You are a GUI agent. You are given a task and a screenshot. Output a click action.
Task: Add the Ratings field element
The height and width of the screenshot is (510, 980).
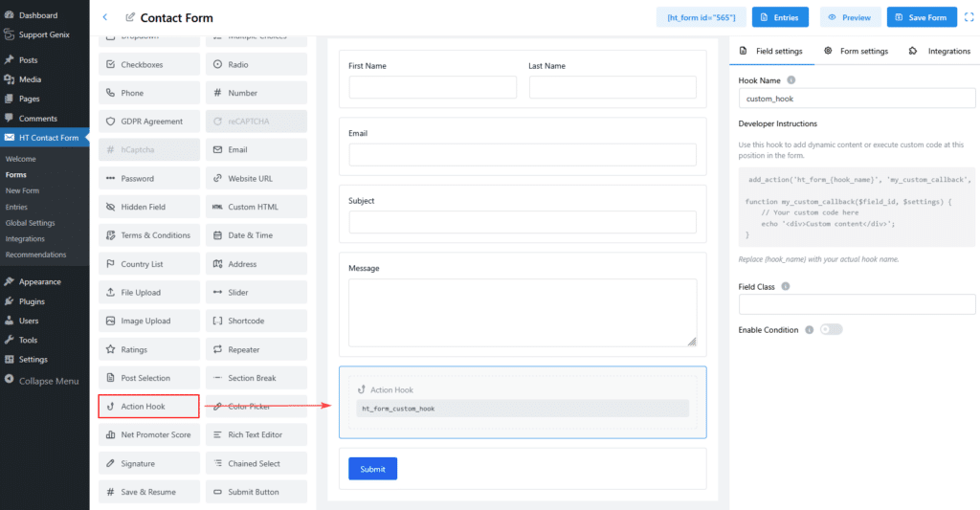(x=149, y=349)
